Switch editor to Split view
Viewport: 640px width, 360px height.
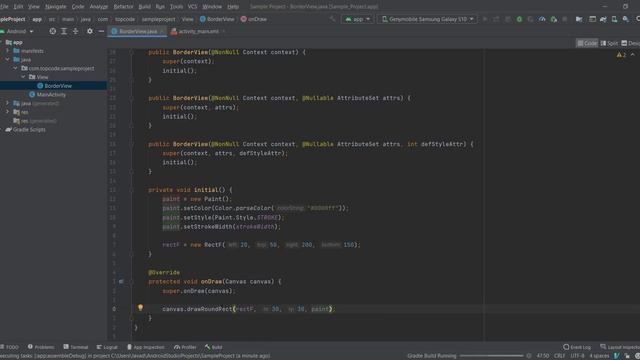(x=609, y=43)
